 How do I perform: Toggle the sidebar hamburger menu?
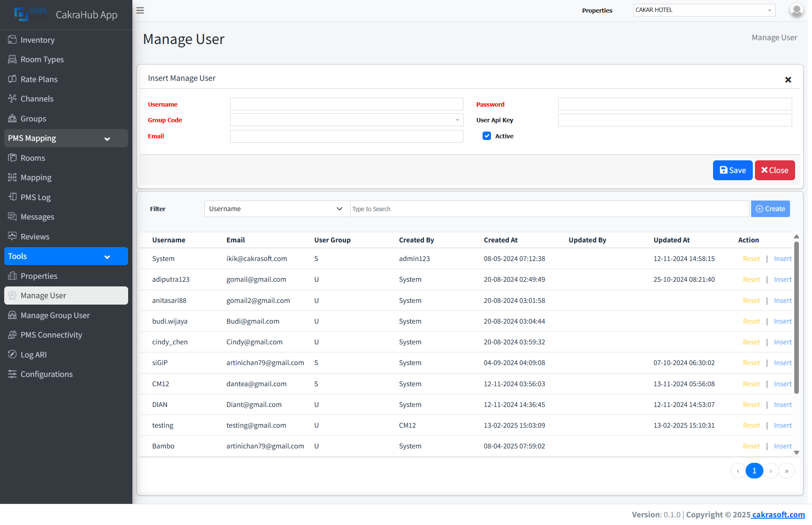point(140,10)
